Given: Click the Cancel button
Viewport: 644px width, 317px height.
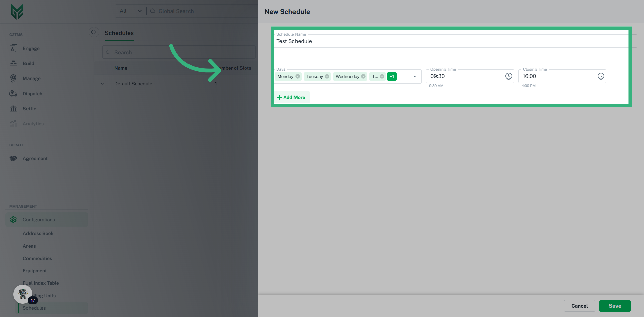Looking at the screenshot, I should point(579,306).
